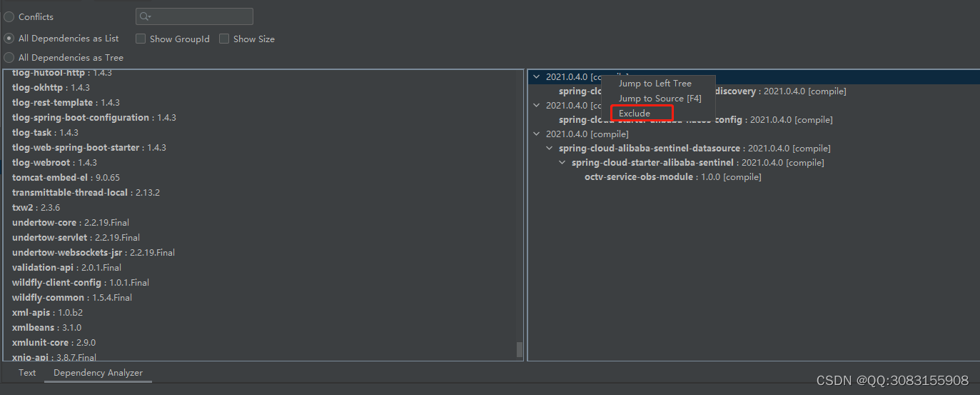Choose All Dependencies as Tree option
Viewport: 980px width, 395px height.
[x=9, y=57]
